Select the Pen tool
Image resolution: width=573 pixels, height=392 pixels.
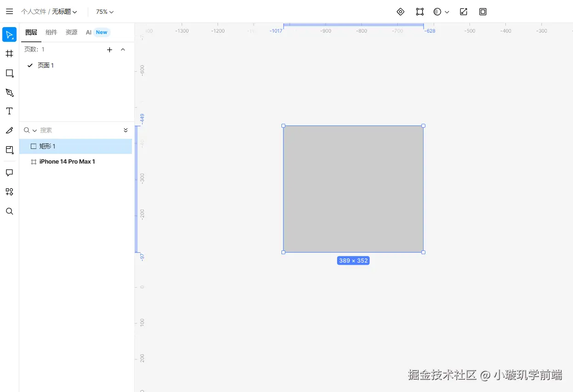click(x=10, y=92)
